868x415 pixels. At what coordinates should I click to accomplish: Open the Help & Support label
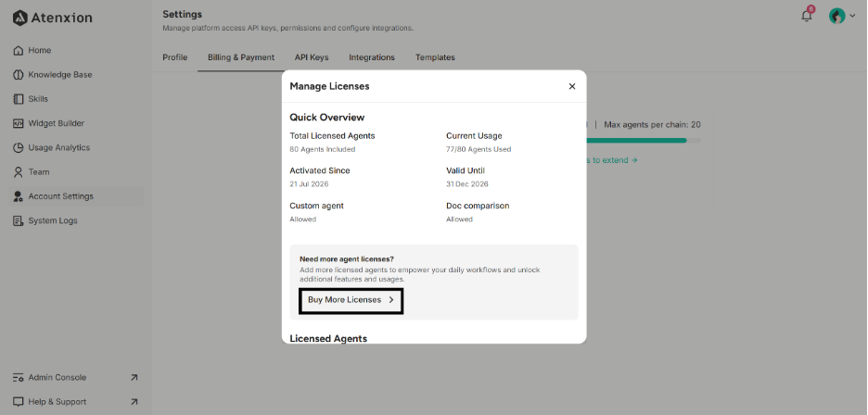click(57, 402)
